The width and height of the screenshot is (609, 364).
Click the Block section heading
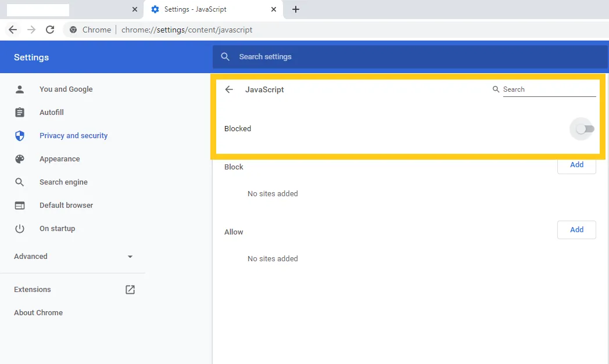pos(234,167)
